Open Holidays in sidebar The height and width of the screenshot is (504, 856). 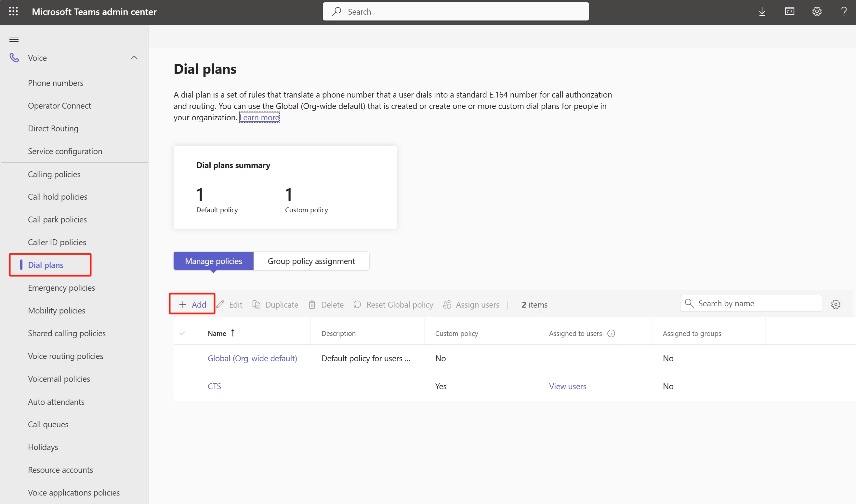point(43,447)
